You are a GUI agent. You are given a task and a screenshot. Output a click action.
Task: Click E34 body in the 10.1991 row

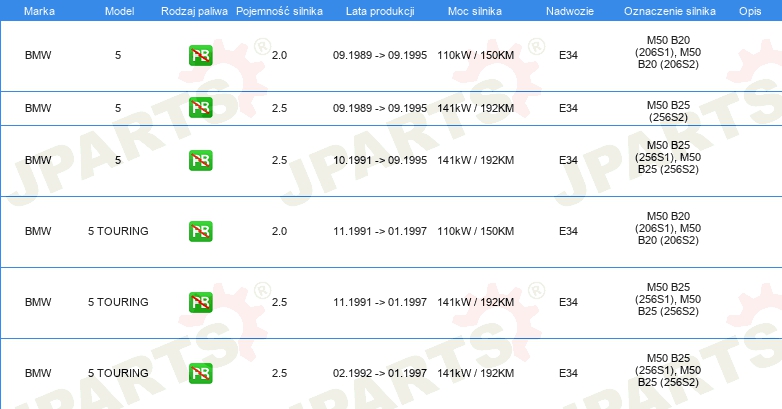(569, 160)
